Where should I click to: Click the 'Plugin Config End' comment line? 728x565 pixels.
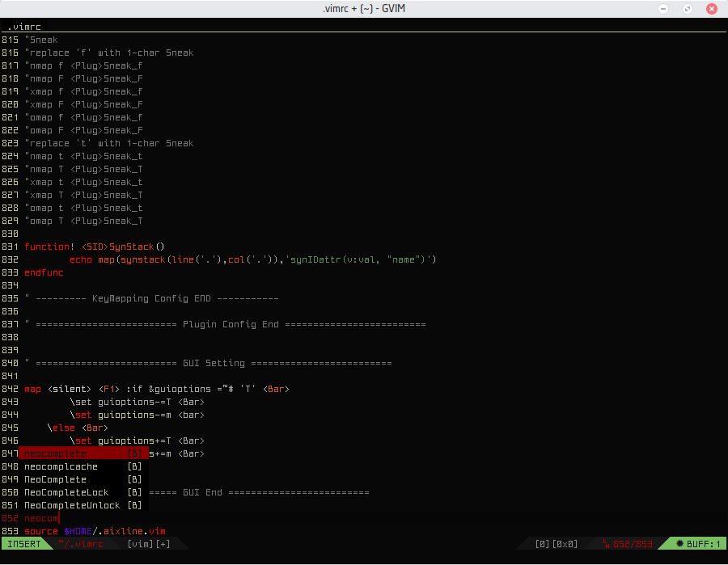(x=225, y=325)
